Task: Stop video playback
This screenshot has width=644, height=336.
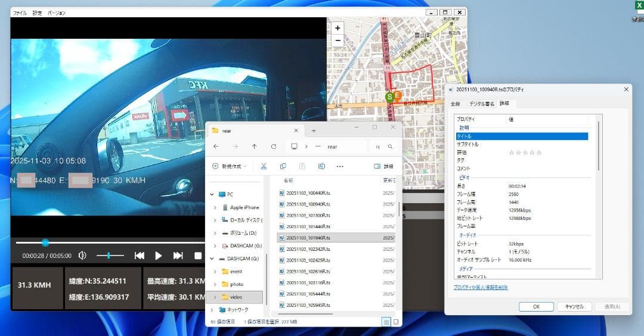Action: coord(198,256)
